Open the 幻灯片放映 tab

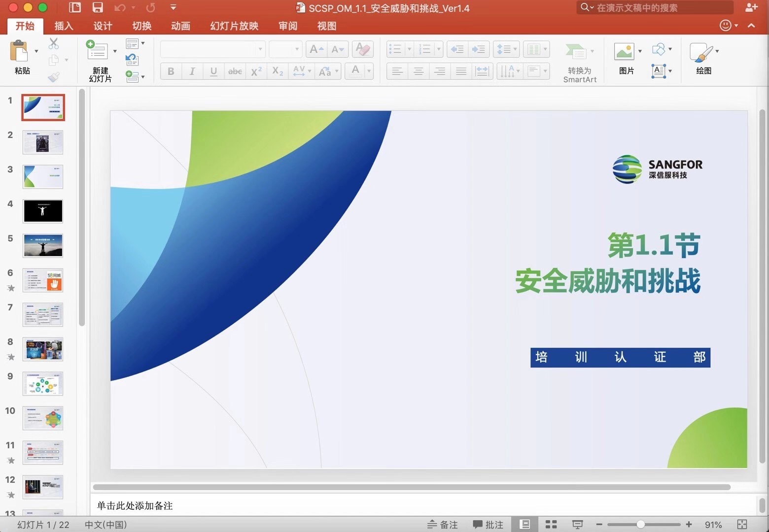point(234,26)
